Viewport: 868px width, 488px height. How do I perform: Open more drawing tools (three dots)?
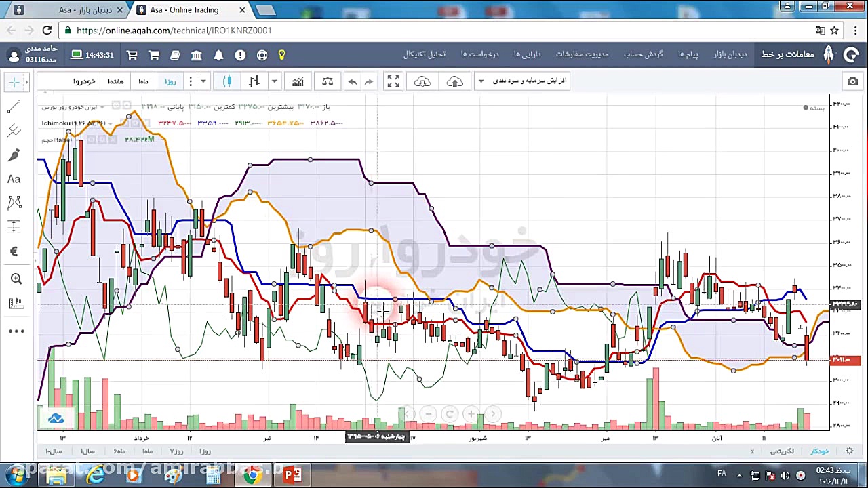[16, 331]
